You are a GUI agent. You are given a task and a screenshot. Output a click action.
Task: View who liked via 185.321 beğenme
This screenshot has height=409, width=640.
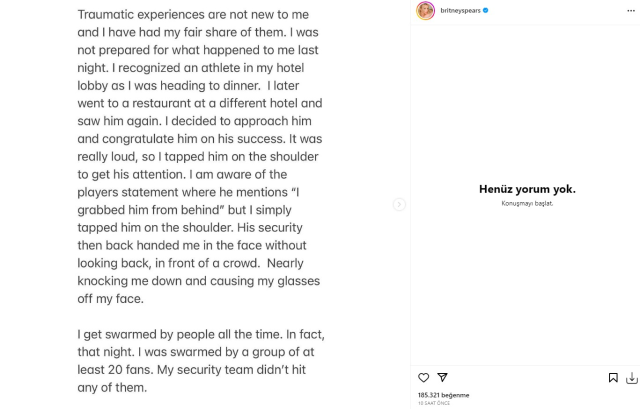(x=443, y=395)
